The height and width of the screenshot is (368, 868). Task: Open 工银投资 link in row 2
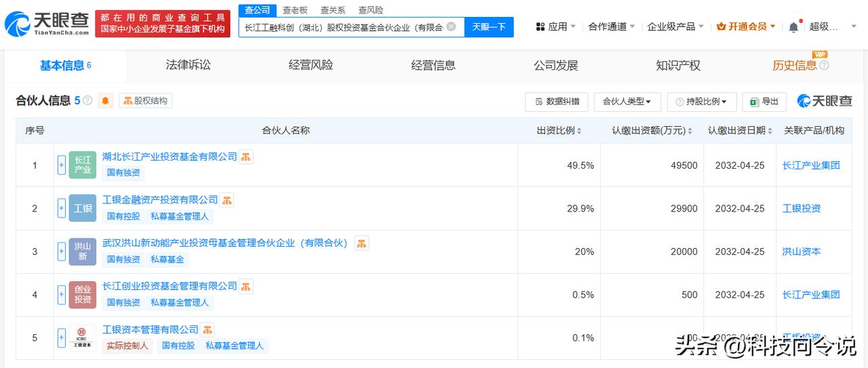(x=802, y=209)
